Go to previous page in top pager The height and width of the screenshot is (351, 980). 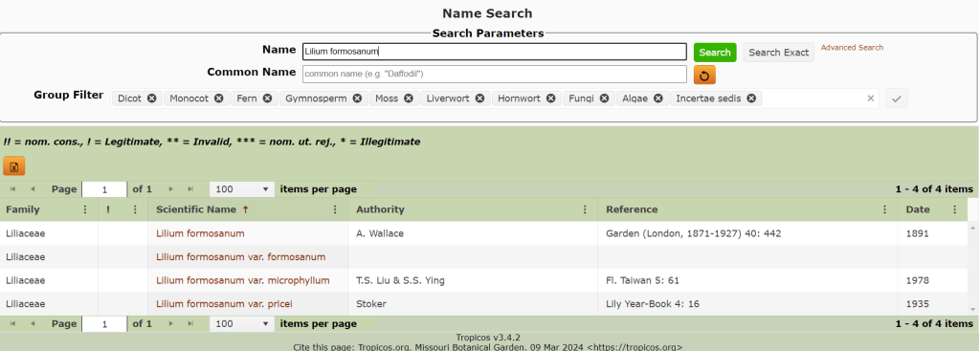pyautogui.click(x=33, y=189)
